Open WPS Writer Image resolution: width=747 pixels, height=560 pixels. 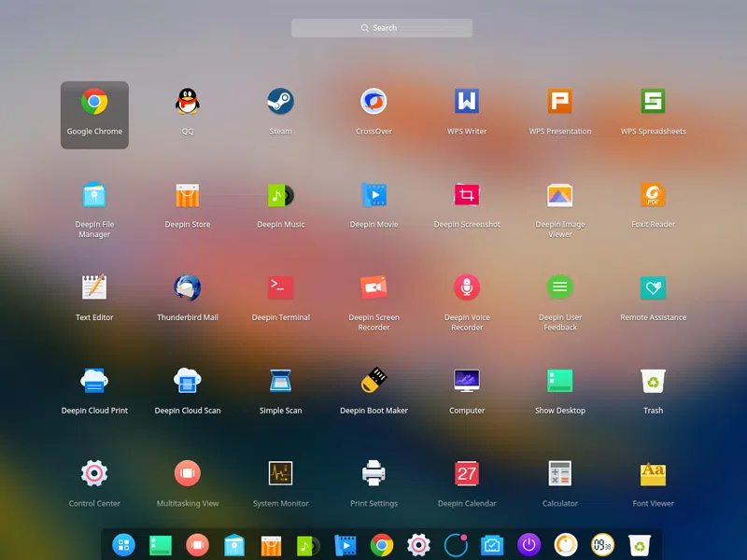(467, 101)
